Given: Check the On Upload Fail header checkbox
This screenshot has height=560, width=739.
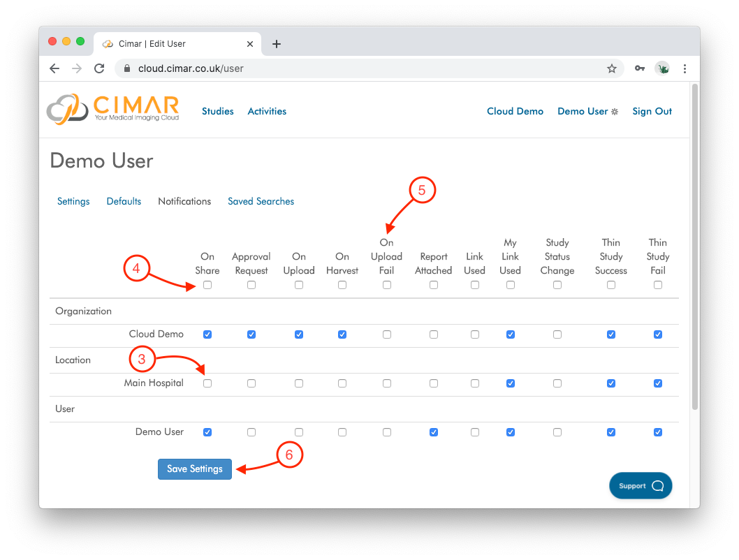Looking at the screenshot, I should (387, 285).
